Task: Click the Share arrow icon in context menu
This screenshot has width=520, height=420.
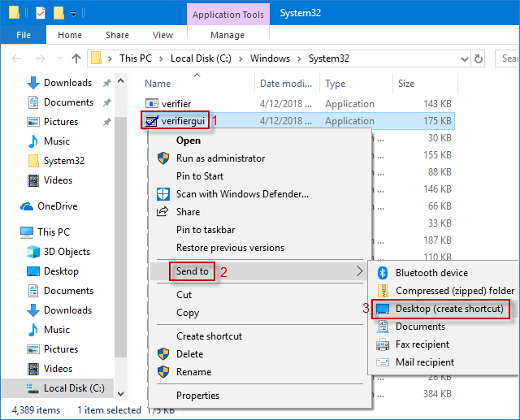Action: tap(162, 211)
